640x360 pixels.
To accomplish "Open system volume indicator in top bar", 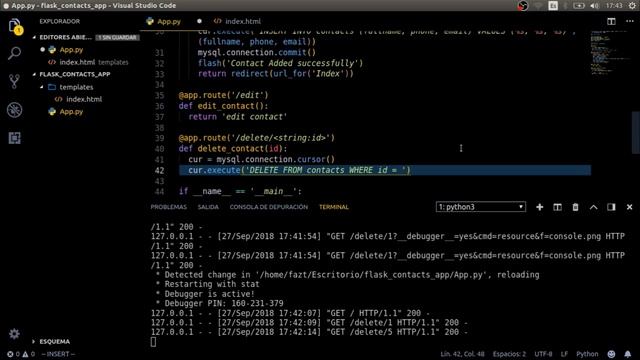I will [595, 6].
